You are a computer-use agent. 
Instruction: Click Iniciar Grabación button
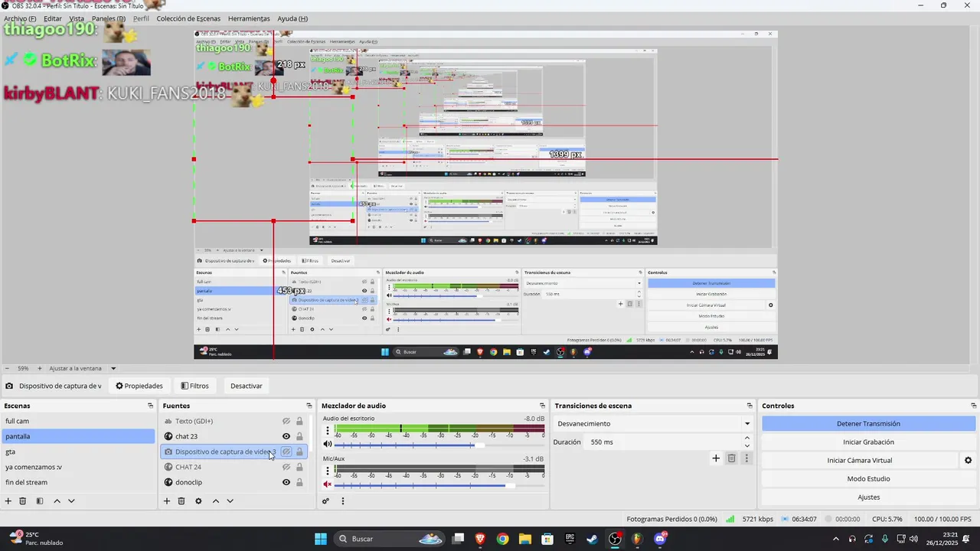point(868,442)
